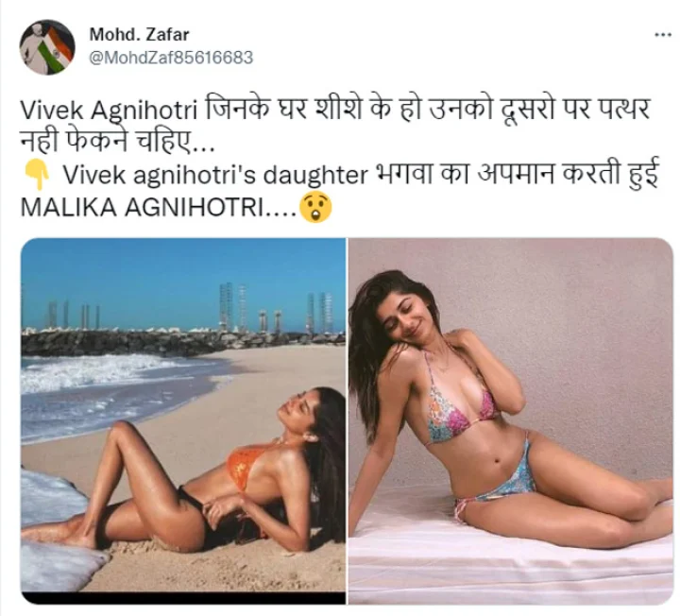Click the "MALIKA AGNIHOTRI" text
680x616 pixels.
(142, 208)
